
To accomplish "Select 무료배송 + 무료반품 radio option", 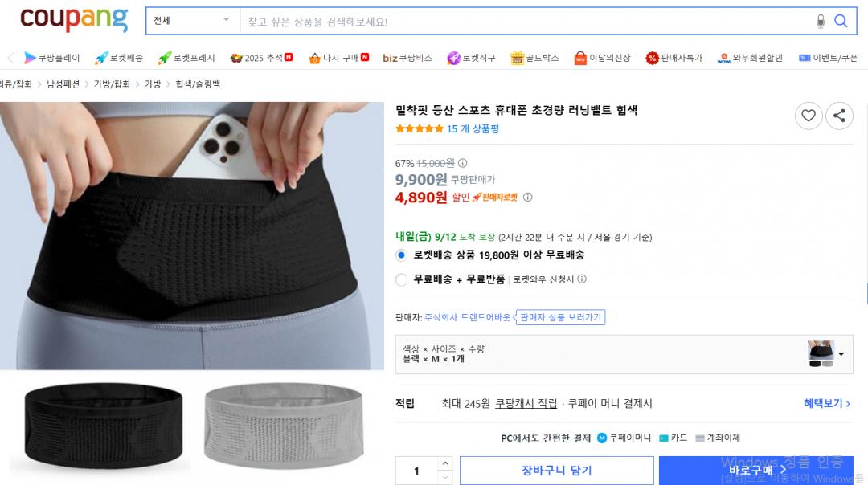I will tap(401, 279).
